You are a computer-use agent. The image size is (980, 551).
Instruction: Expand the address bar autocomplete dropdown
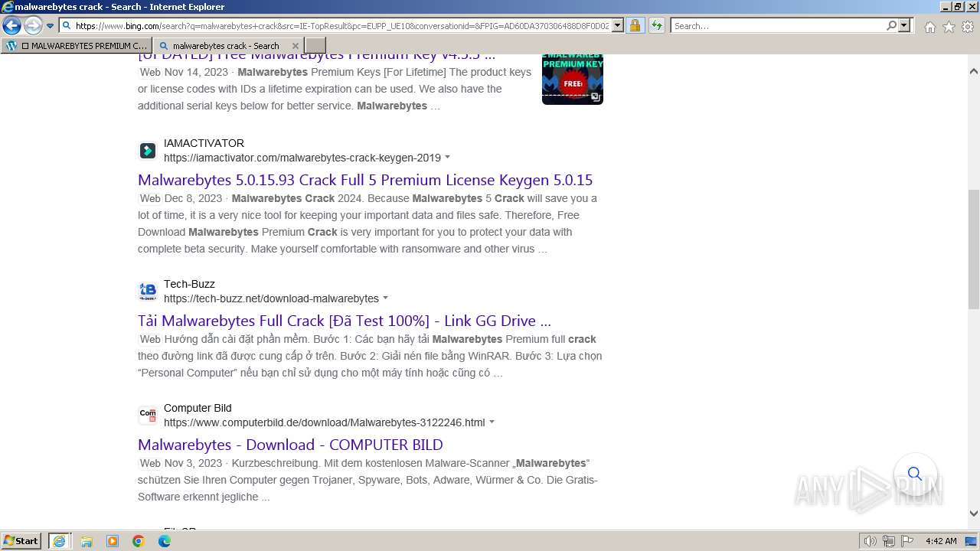coord(618,26)
